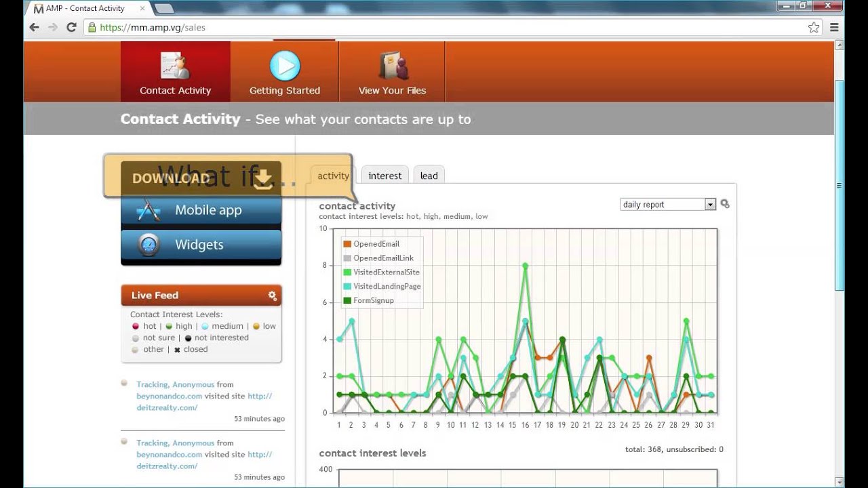Open the first beynonandco.com link
This screenshot has width=868, height=488.
[x=170, y=396]
